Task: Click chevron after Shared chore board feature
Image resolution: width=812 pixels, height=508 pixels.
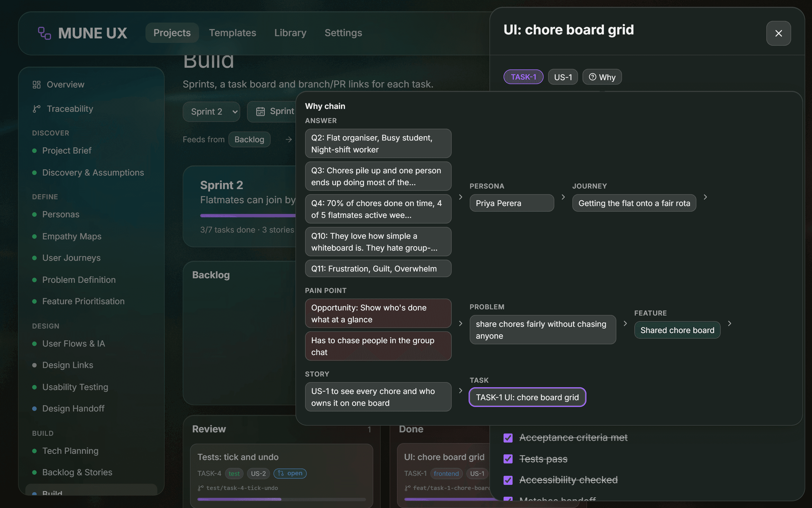Action: tap(729, 323)
